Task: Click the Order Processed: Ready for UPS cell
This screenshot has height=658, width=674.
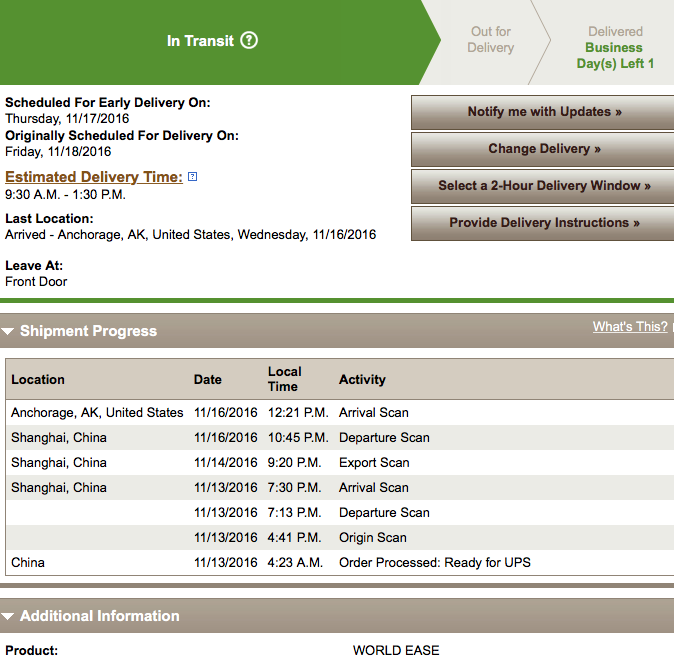Action: tap(435, 563)
